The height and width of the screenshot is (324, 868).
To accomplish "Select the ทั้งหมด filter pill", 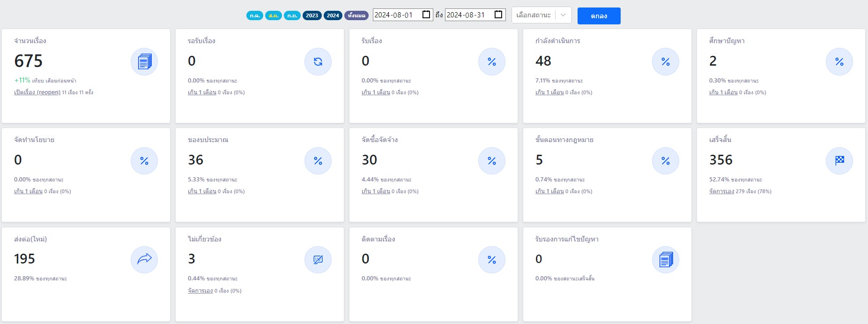I will point(356,15).
